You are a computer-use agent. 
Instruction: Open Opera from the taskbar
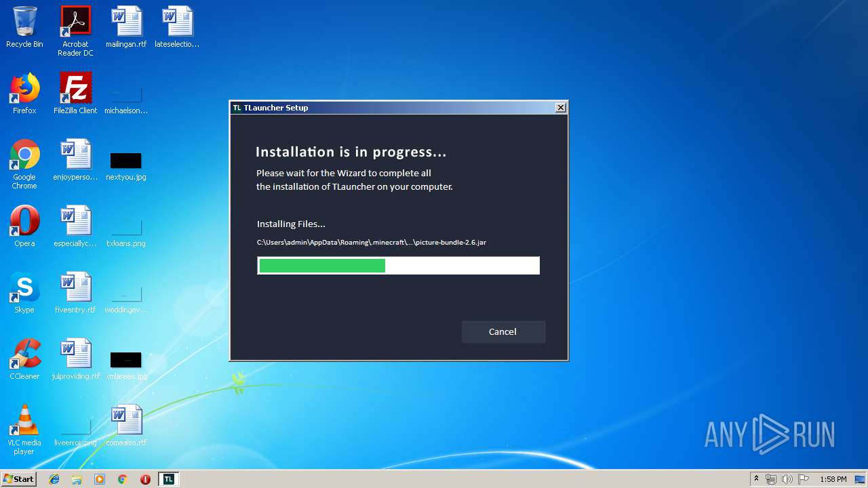(145, 479)
